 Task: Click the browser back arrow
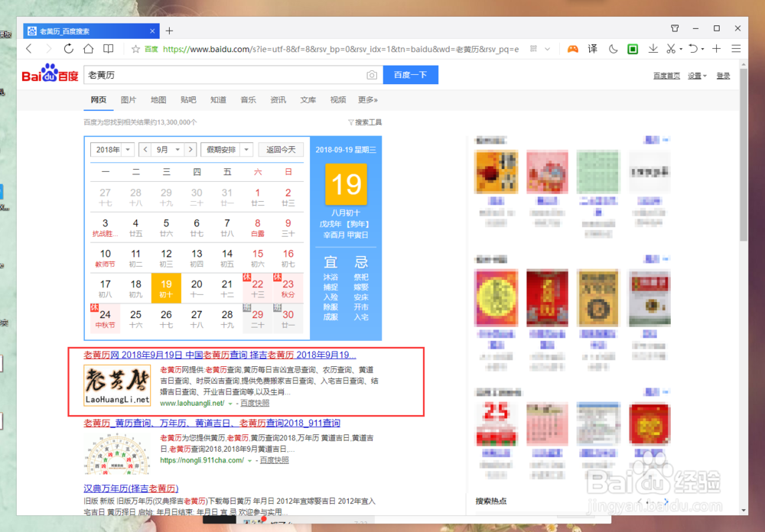(x=29, y=49)
